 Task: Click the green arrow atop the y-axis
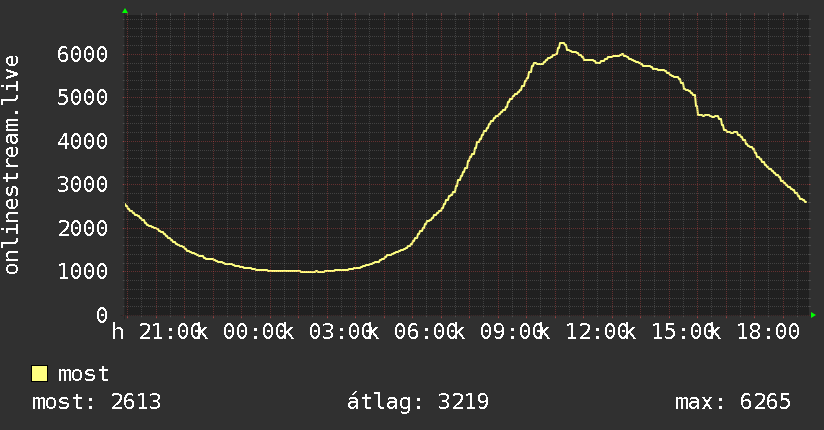[x=125, y=11]
